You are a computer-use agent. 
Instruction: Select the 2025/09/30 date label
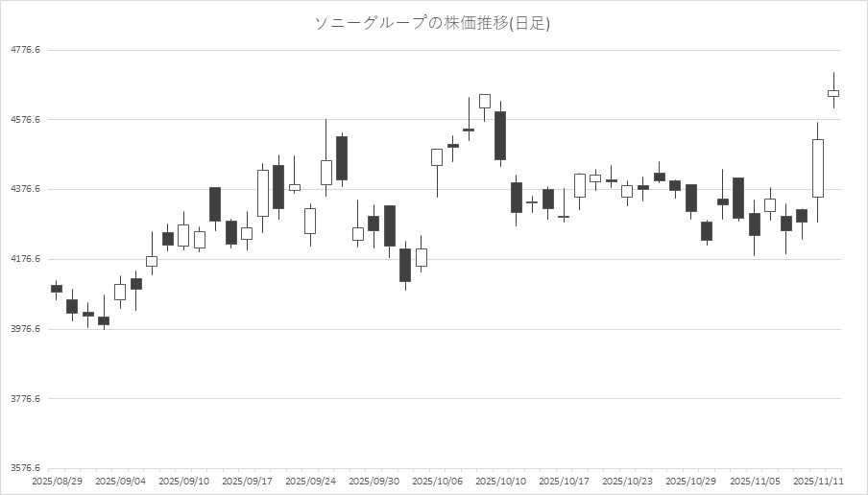(374, 481)
